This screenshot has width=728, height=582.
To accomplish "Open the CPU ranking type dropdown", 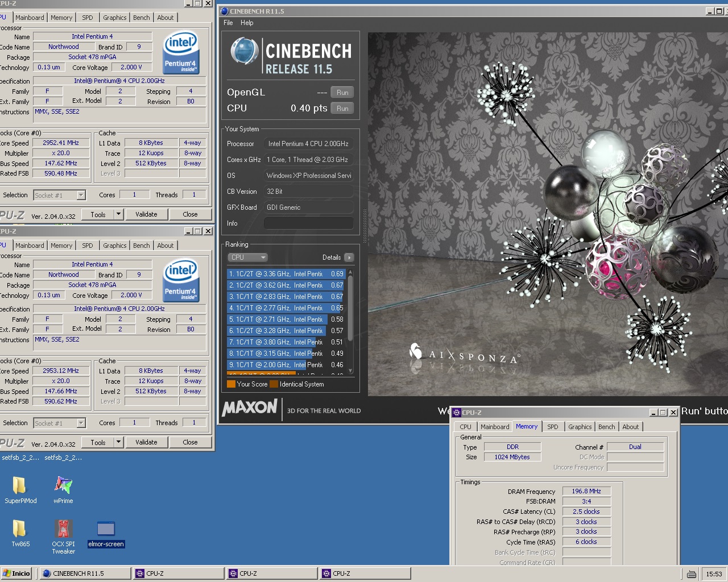I will coord(247,257).
